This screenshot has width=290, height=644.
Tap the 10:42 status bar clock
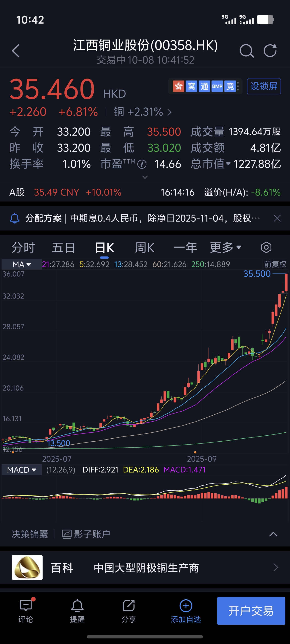coord(30,20)
